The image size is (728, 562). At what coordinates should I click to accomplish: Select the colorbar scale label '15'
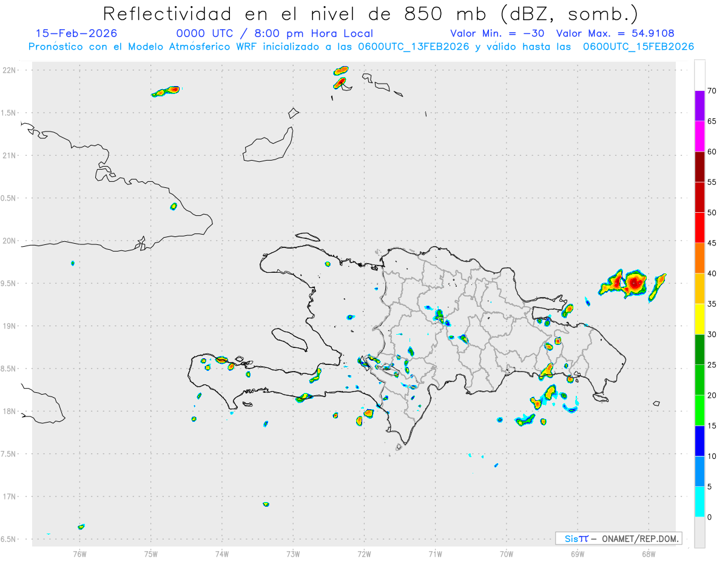pos(712,426)
